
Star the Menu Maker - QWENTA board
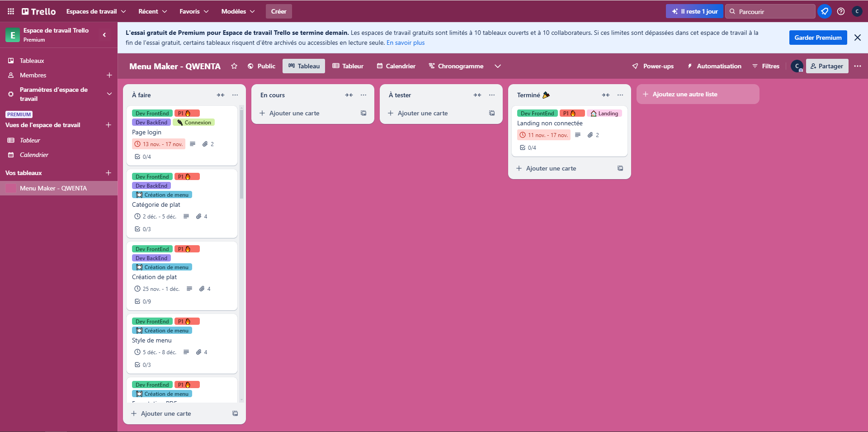point(234,66)
